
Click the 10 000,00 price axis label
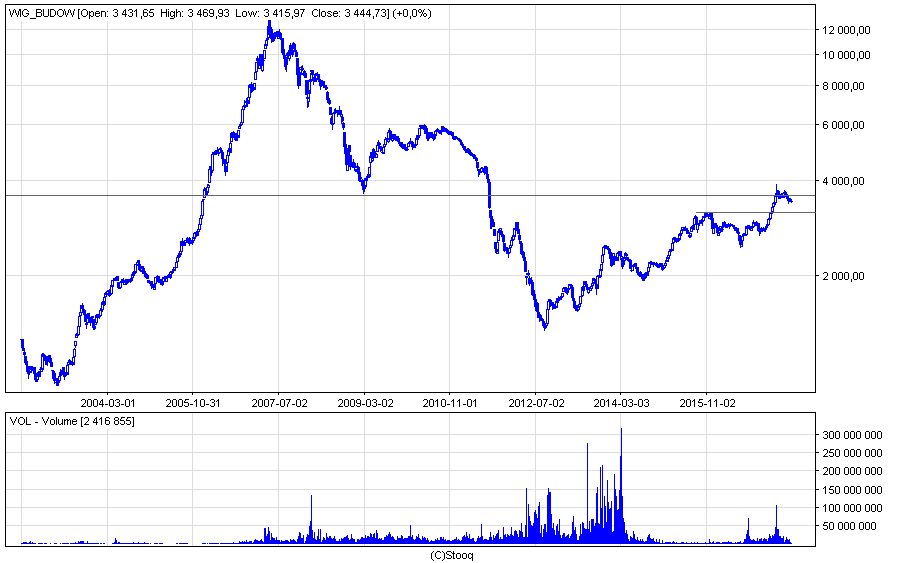pos(847,55)
